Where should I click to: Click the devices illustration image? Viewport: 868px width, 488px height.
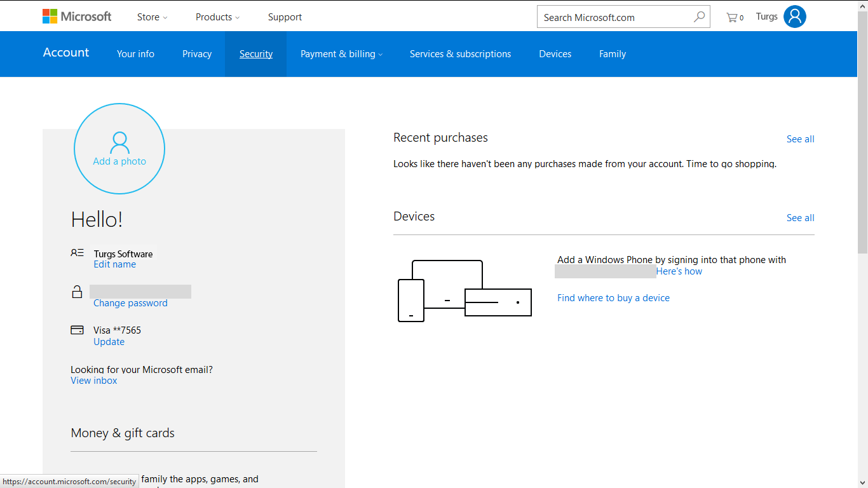tap(465, 290)
